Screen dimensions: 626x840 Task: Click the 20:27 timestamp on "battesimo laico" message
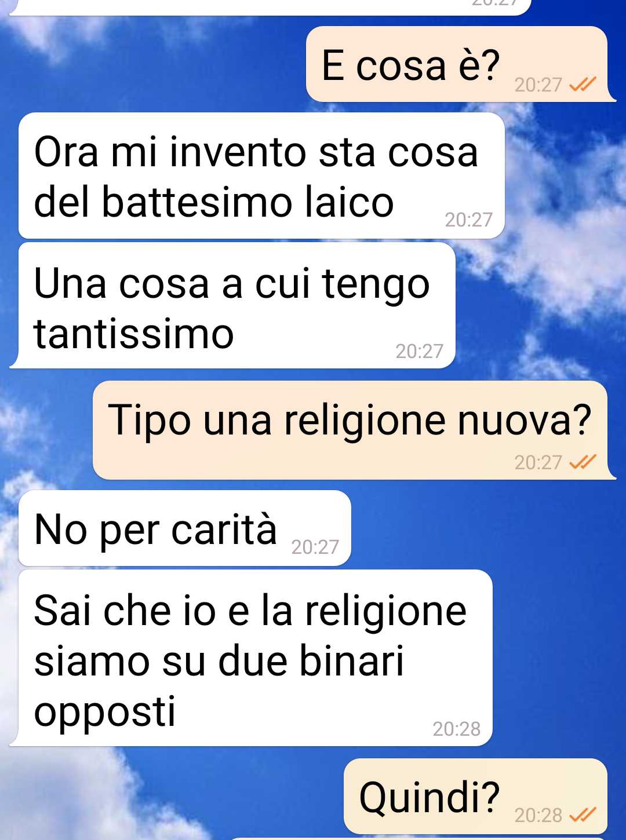click(x=468, y=220)
